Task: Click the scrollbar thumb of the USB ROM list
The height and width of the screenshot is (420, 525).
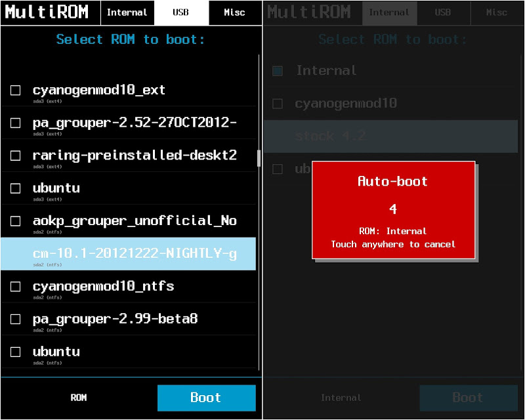Action: (259, 158)
